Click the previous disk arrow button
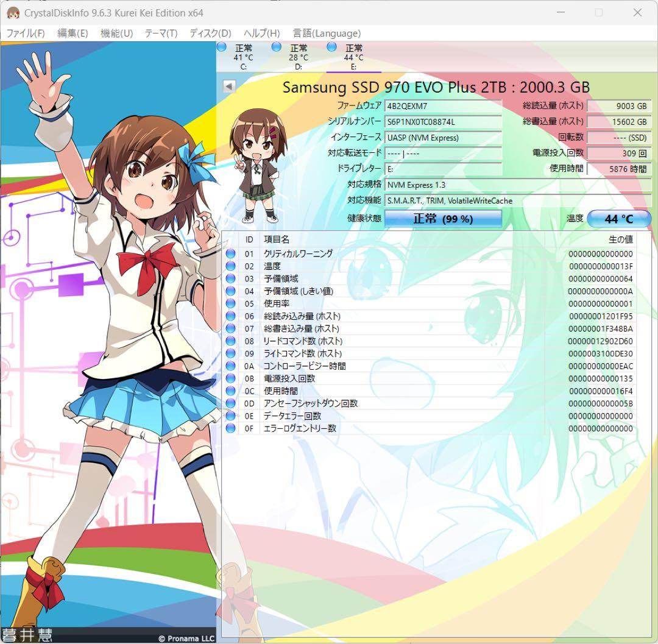The width and height of the screenshot is (658, 644). click(228, 87)
